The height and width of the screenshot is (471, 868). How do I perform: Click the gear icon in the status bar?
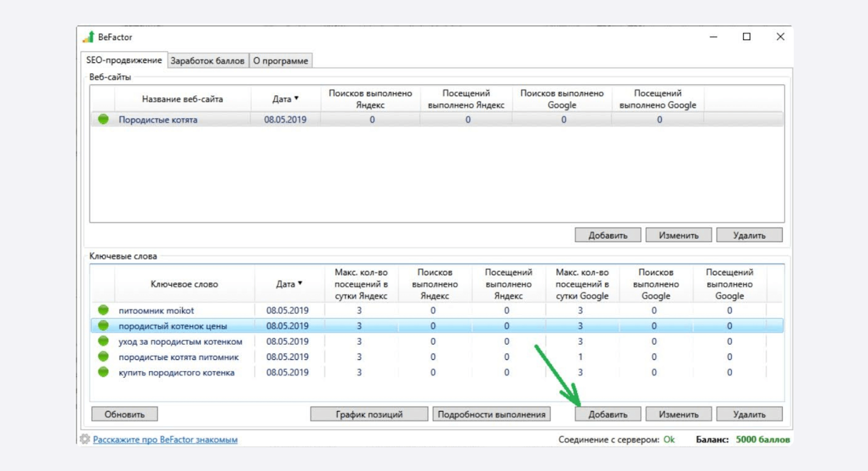[x=85, y=439]
